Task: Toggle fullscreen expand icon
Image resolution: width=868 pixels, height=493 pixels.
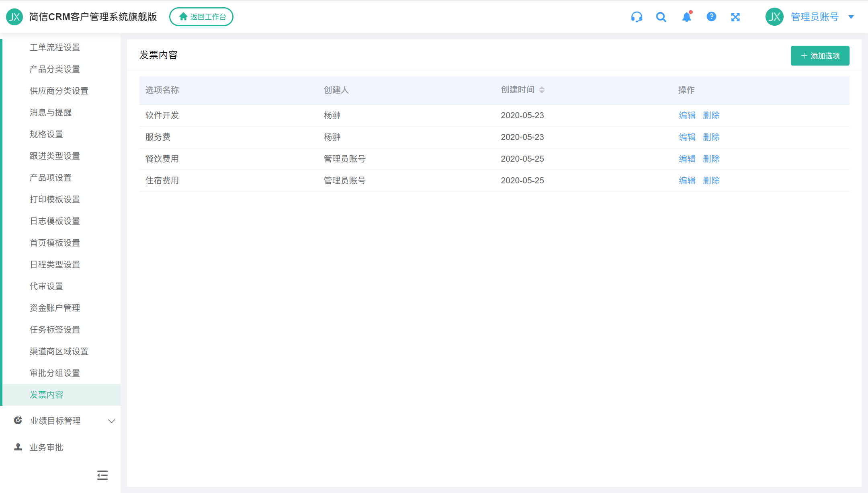Action: coord(735,17)
